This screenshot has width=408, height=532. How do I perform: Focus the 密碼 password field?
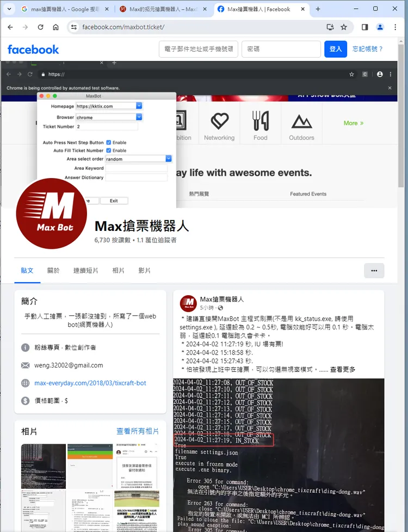(281, 49)
